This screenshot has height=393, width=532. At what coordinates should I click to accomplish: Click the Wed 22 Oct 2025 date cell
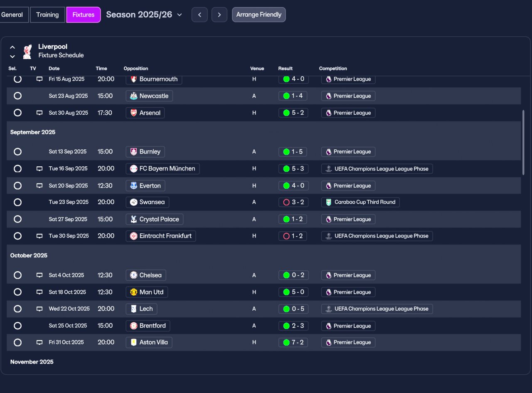click(x=69, y=309)
